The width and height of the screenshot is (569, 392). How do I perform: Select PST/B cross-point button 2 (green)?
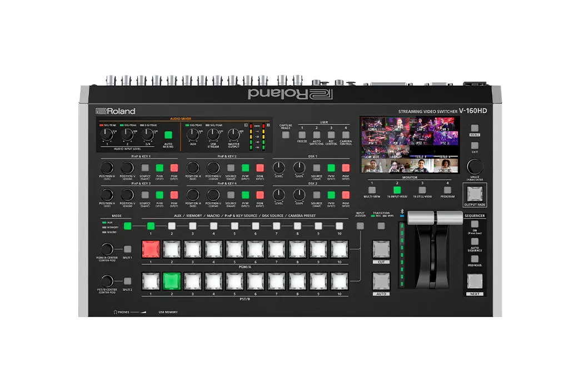[x=172, y=281]
